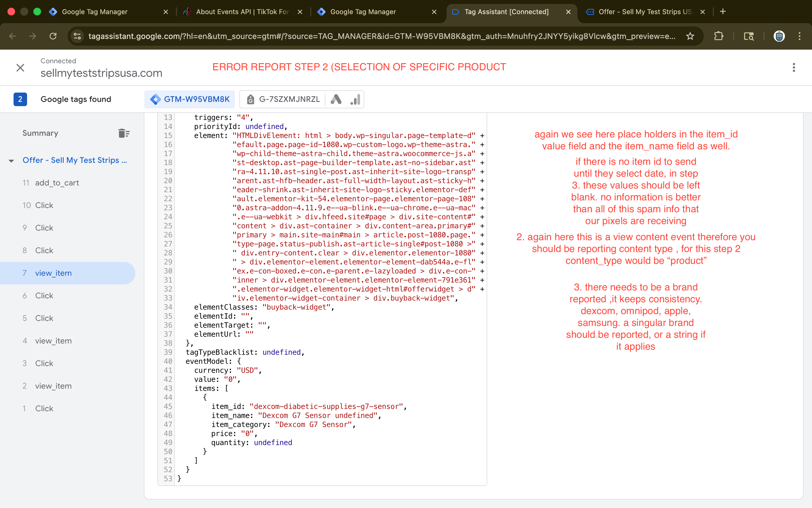This screenshot has height=508, width=812.
Task: Click the tagassistant.google.com address bar
Action: click(x=382, y=36)
